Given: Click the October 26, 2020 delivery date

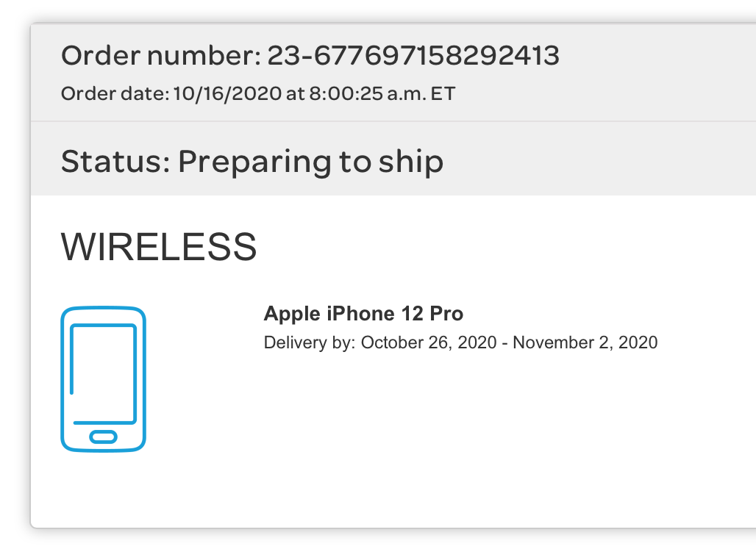Looking at the screenshot, I should [429, 342].
